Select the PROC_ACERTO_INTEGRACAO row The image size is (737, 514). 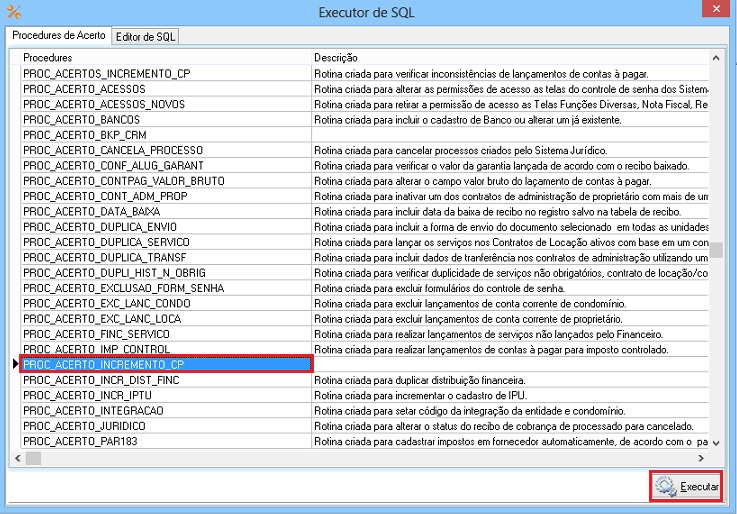click(166, 411)
